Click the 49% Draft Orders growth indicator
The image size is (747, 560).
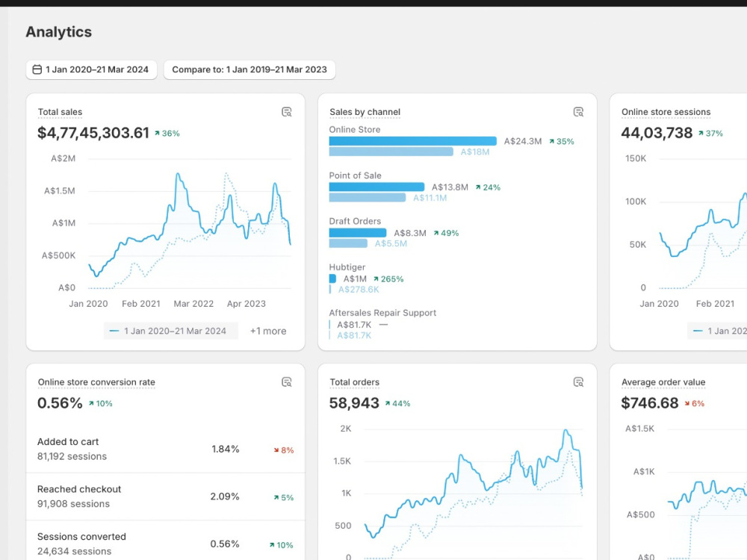point(446,233)
